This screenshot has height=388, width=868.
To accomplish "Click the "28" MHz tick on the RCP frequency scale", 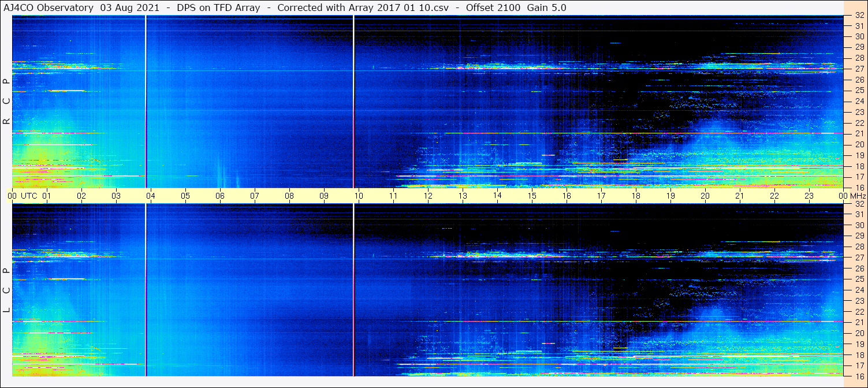I will coord(859,58).
